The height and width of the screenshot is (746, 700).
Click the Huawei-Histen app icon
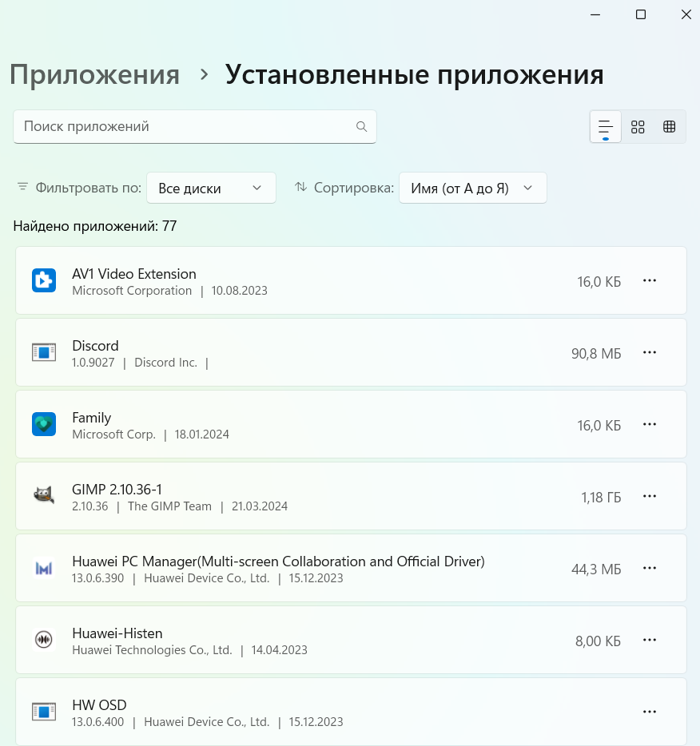44,640
